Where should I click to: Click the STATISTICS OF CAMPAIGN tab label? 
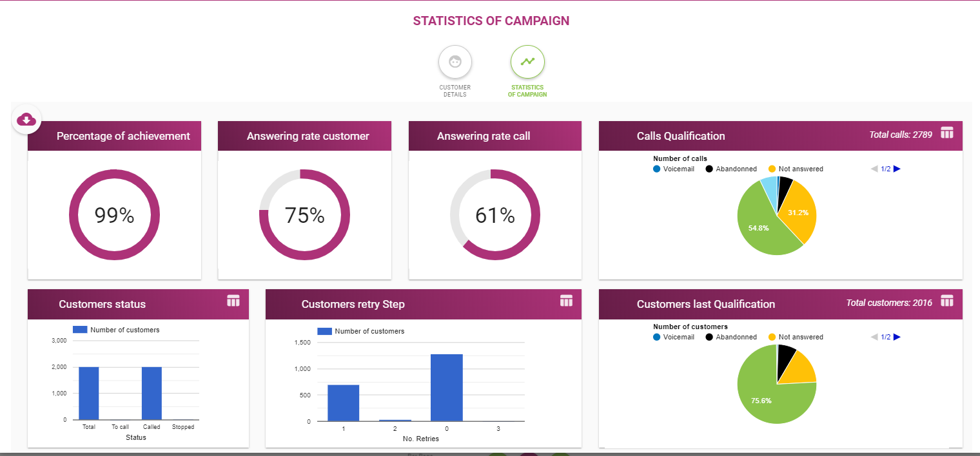(527, 91)
